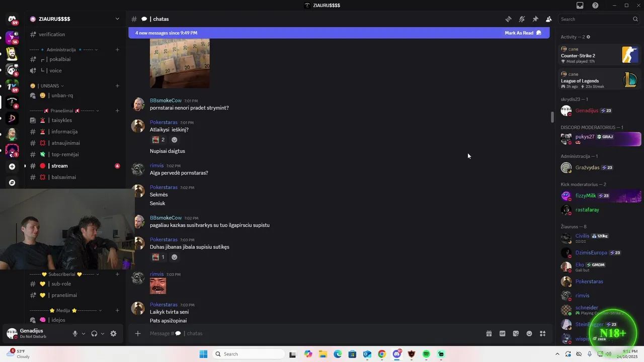Viewport: 644px width, 362px height.
Task: Collapse the Administracija category
Action: [x=63, y=50]
